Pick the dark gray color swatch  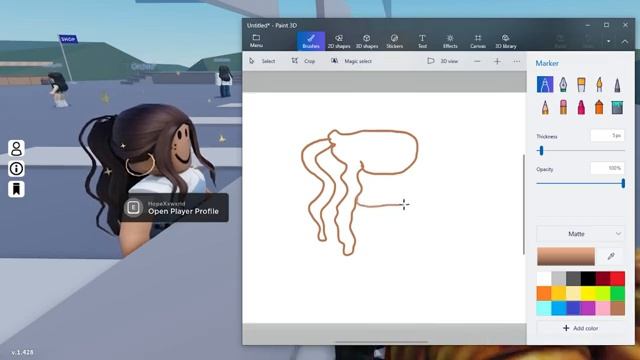pyautogui.click(x=573, y=279)
